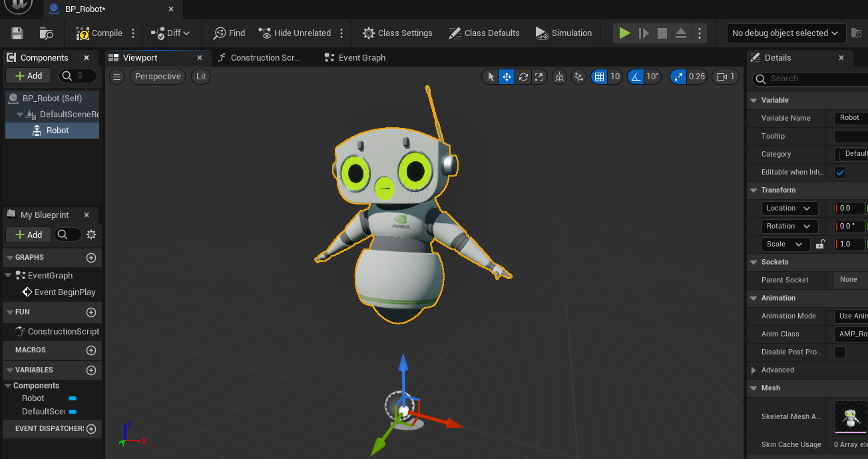This screenshot has height=459, width=868.
Task: Add a new variable via plus icon
Action: (91, 370)
